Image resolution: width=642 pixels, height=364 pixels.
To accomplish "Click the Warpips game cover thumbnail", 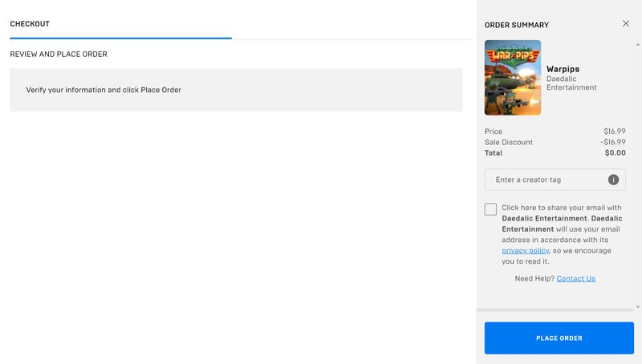I will (513, 77).
